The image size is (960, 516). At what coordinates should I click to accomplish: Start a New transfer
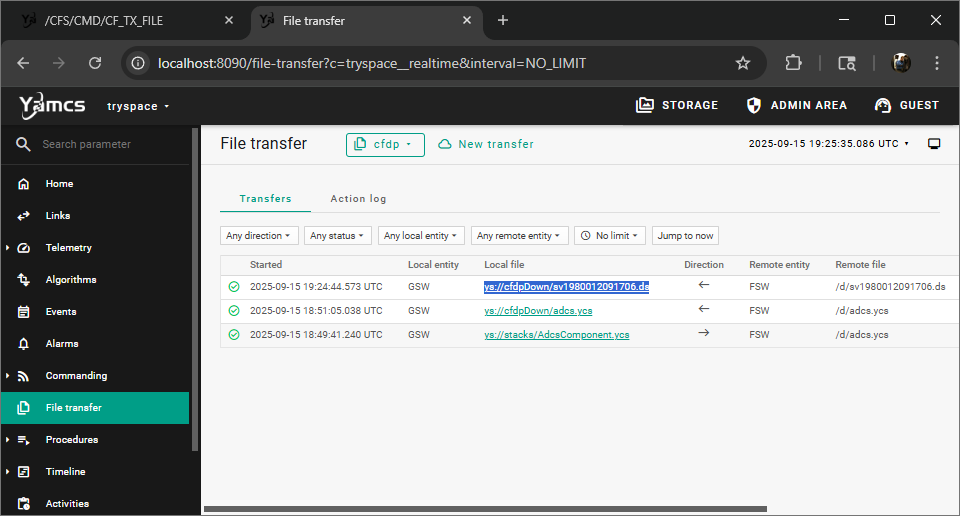(486, 145)
